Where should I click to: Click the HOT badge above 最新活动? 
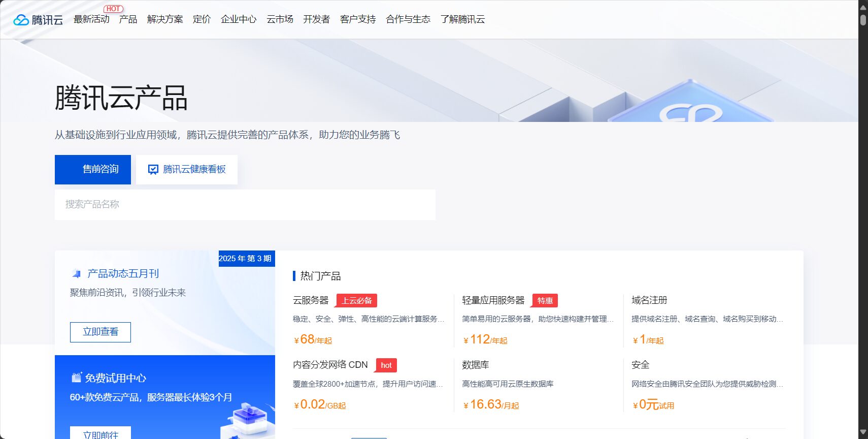[x=113, y=9]
